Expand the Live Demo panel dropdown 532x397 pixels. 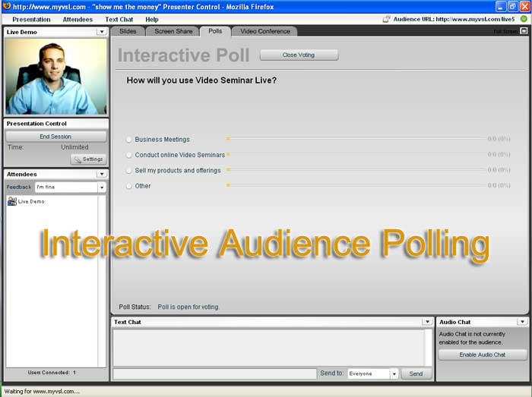(102, 32)
